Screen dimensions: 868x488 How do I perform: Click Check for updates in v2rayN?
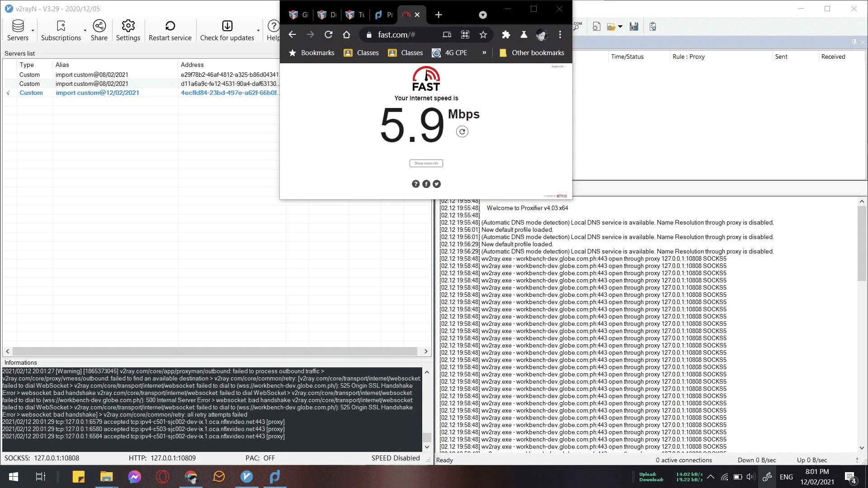click(227, 30)
